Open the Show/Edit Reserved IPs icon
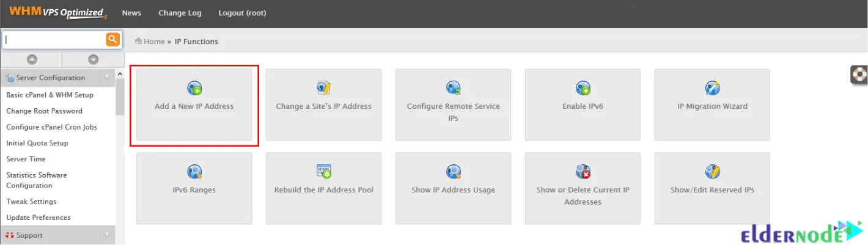 coord(712,172)
